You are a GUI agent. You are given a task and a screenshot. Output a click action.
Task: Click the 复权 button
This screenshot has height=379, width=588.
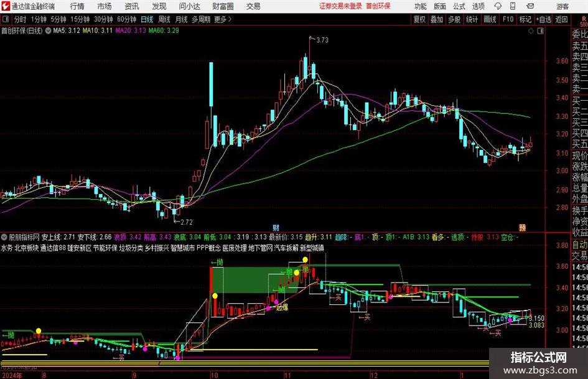click(x=419, y=19)
